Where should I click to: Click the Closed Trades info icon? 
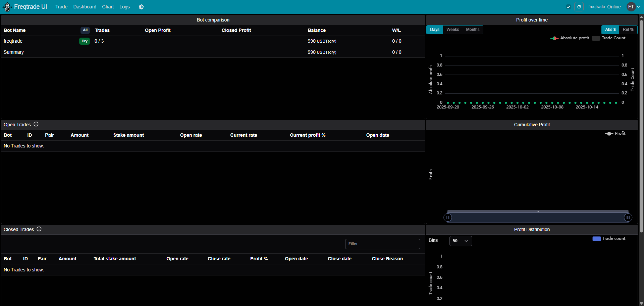tap(39, 229)
